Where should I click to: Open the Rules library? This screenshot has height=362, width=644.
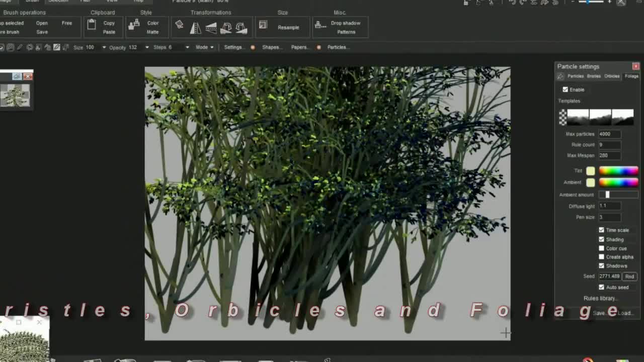point(600,298)
